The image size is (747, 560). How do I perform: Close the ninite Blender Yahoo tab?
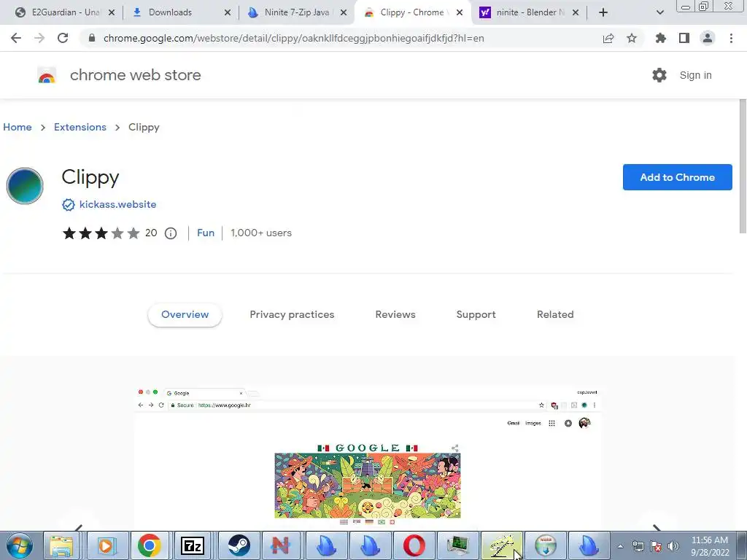(x=576, y=12)
